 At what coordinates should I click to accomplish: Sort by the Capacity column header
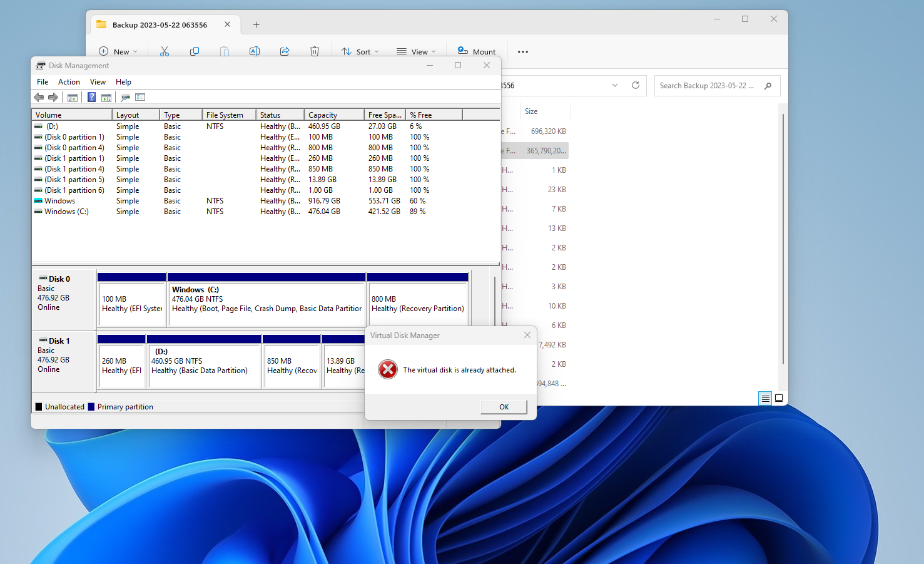[334, 115]
